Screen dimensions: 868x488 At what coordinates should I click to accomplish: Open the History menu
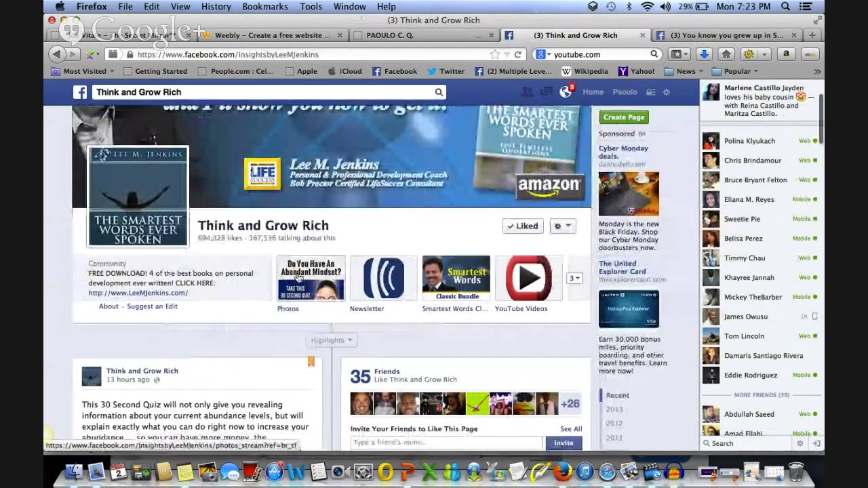pos(216,6)
